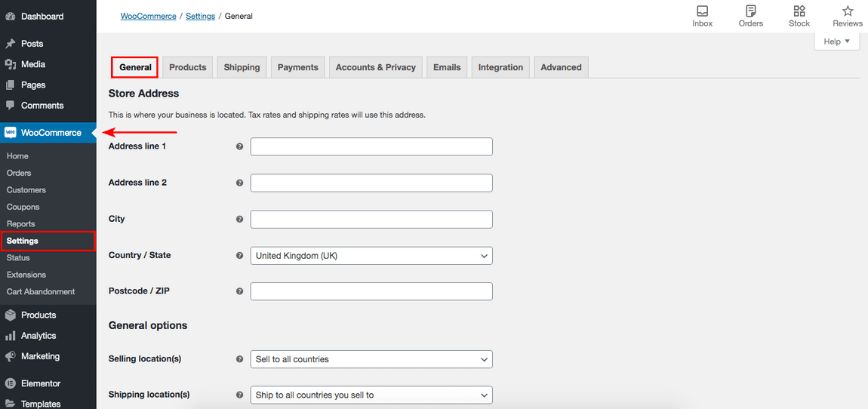Expand the Help dropdown button
868x409 pixels.
[836, 42]
